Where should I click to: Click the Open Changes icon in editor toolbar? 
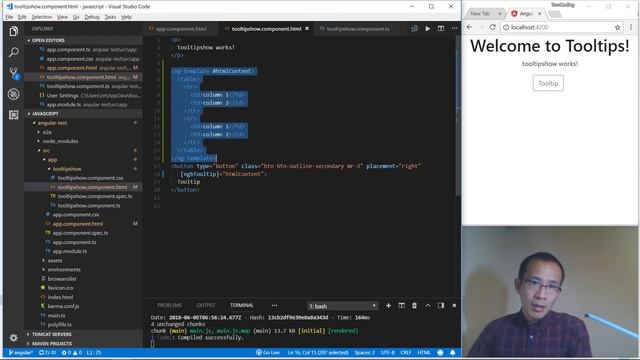414,29
